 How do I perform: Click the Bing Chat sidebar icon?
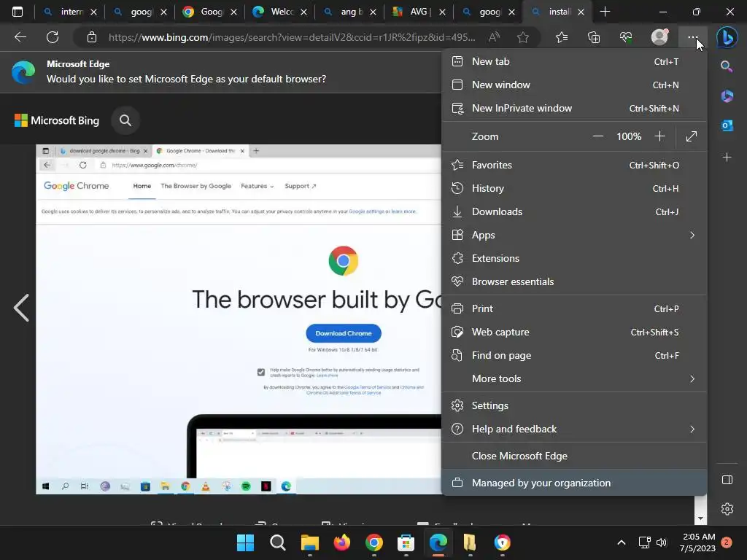pyautogui.click(x=727, y=37)
